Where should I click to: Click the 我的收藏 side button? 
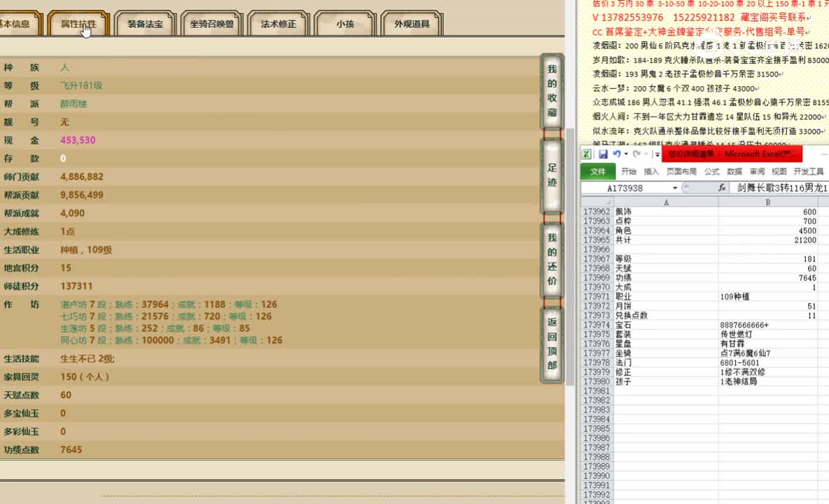point(552,91)
